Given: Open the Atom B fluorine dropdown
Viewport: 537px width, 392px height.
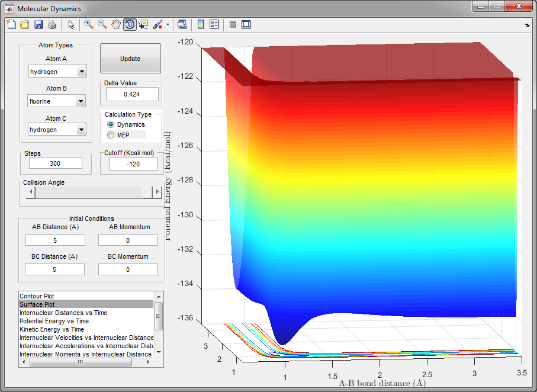Looking at the screenshot, I should (x=81, y=101).
